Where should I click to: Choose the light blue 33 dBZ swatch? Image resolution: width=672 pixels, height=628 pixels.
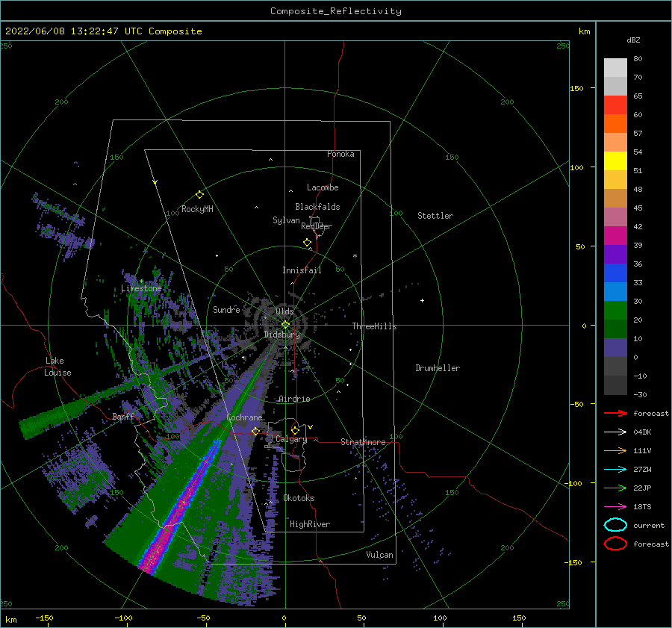point(615,292)
